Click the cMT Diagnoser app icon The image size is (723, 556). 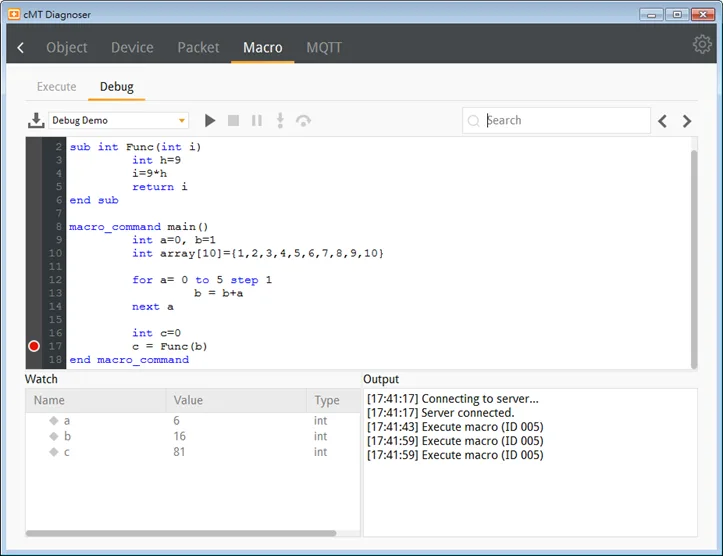coord(14,14)
